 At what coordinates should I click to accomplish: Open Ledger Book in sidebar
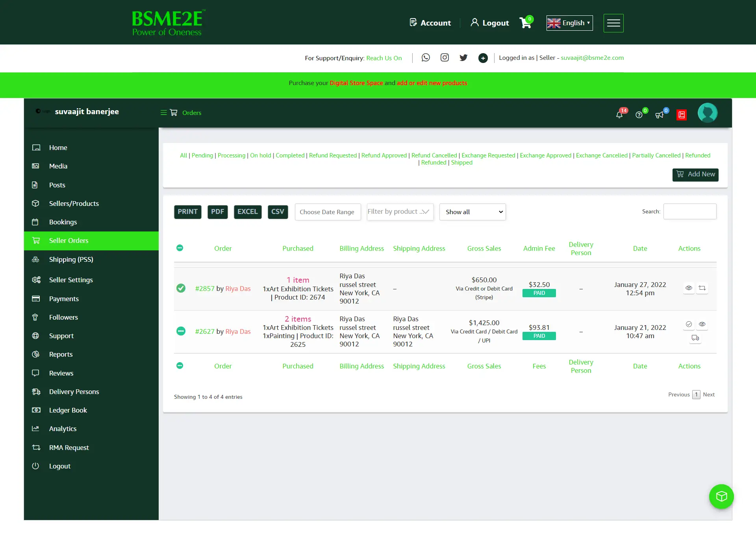pos(91,410)
